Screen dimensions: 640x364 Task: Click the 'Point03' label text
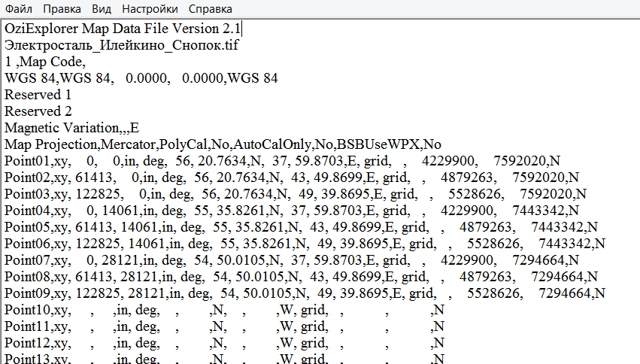26,194
